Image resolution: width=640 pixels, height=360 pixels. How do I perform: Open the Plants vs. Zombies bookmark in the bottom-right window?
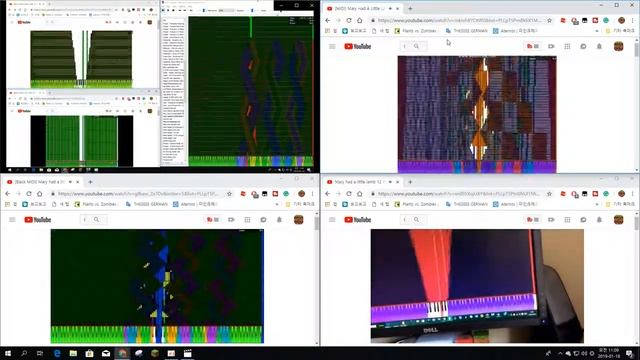(416, 204)
